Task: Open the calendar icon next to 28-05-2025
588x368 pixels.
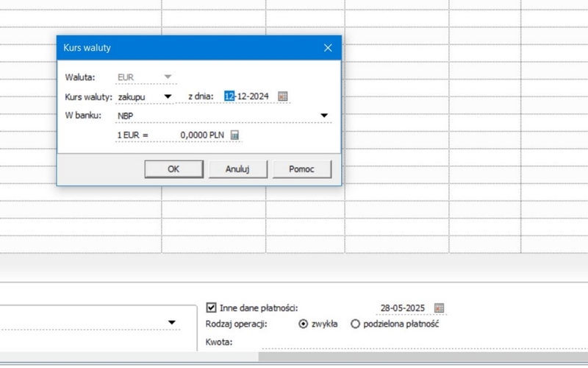Action: coord(439,308)
